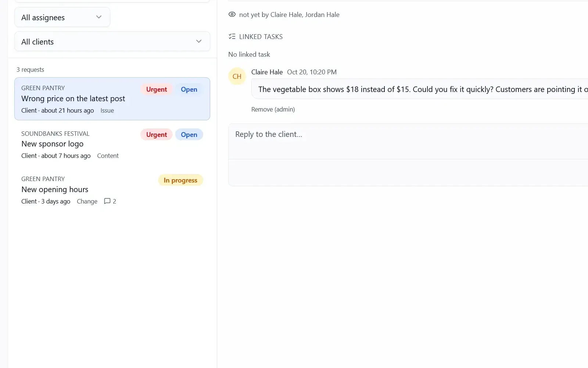Viewport: 588px width, 368px height.
Task: Click 'Client · 3 days ago' text
Action: [x=46, y=201]
